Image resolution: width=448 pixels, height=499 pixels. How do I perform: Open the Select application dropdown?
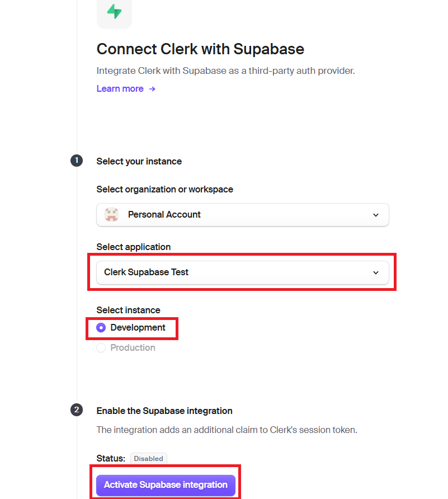coord(242,272)
